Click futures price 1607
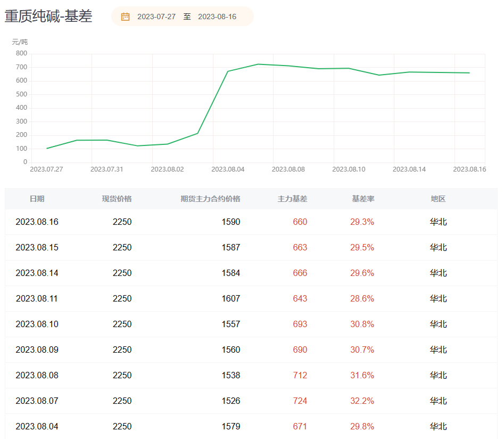504x439 pixels. pyautogui.click(x=231, y=299)
